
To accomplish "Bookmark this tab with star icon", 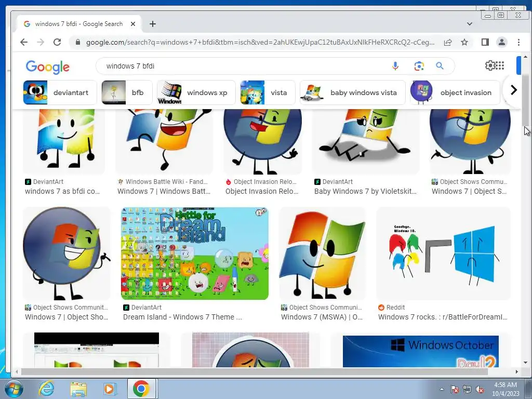I will (464, 42).
